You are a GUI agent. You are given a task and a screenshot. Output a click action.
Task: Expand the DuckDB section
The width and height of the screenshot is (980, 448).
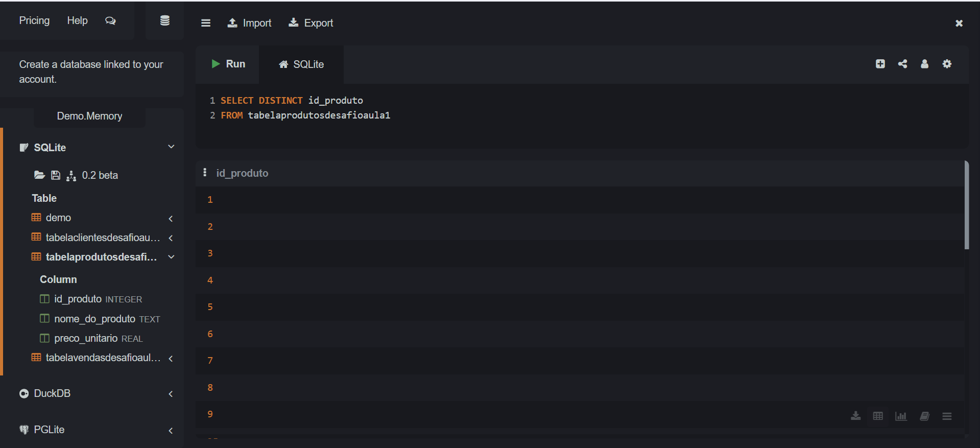[x=171, y=394]
